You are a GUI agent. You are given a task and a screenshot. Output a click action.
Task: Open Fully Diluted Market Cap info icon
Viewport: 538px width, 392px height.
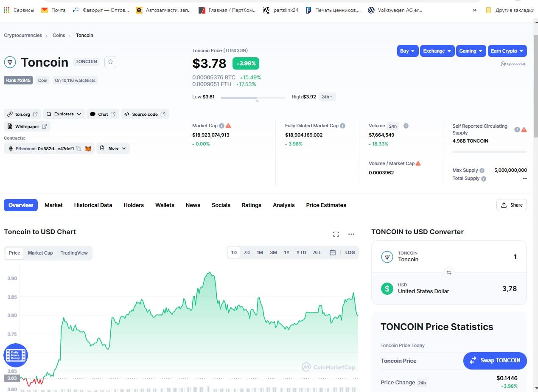coord(343,126)
